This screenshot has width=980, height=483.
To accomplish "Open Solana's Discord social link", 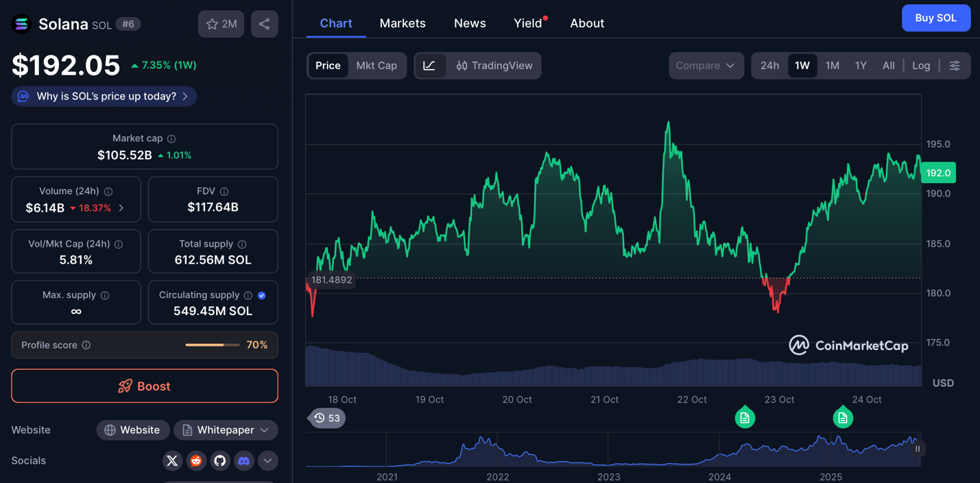I will pos(243,460).
